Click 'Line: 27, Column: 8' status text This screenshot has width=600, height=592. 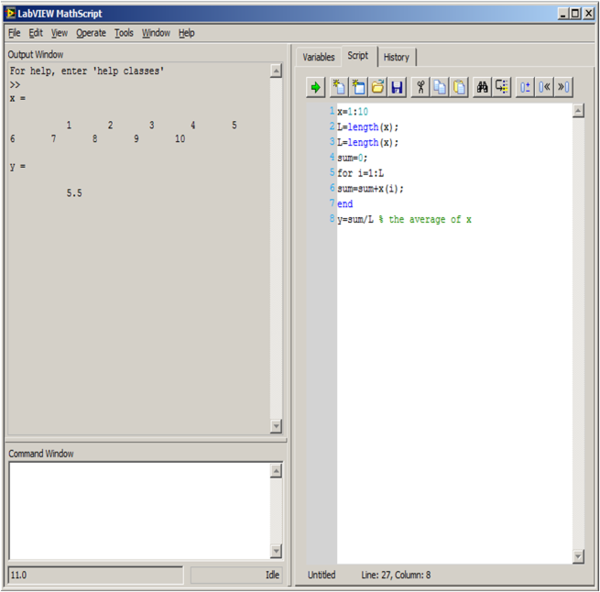click(396, 575)
